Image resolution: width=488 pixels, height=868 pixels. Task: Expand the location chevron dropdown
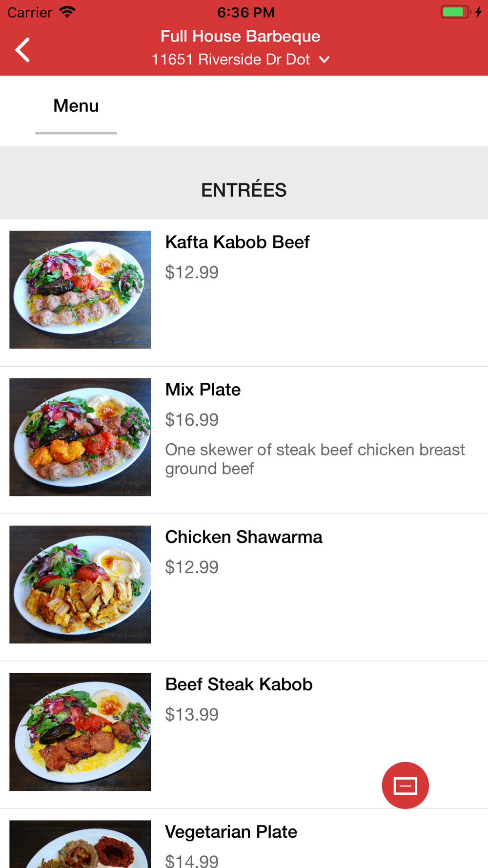pos(325,60)
